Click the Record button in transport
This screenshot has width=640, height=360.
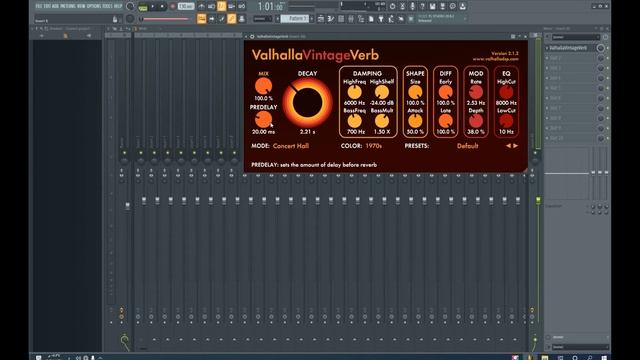[173, 7]
